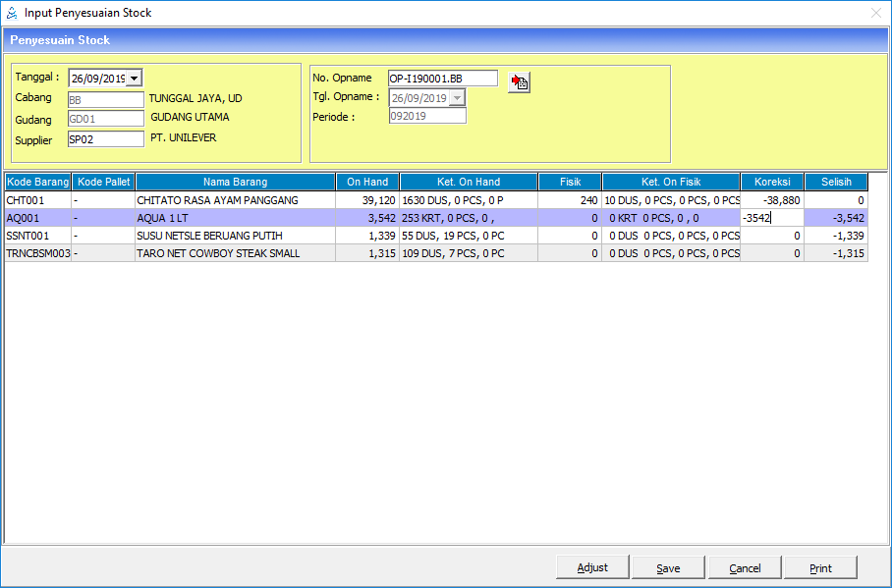Expand the Tgl. Opname date dropdown
Image resolution: width=892 pixels, height=588 pixels.
click(457, 98)
